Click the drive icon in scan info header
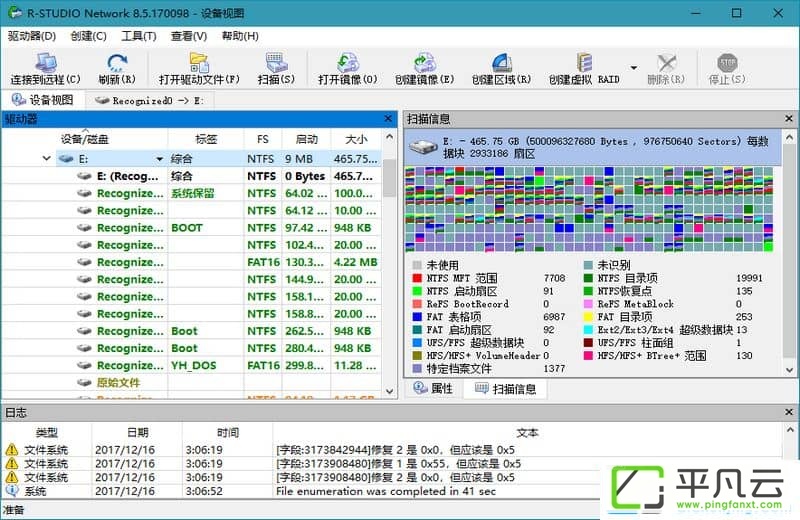Screen dimensions: 800x520 (423, 148)
